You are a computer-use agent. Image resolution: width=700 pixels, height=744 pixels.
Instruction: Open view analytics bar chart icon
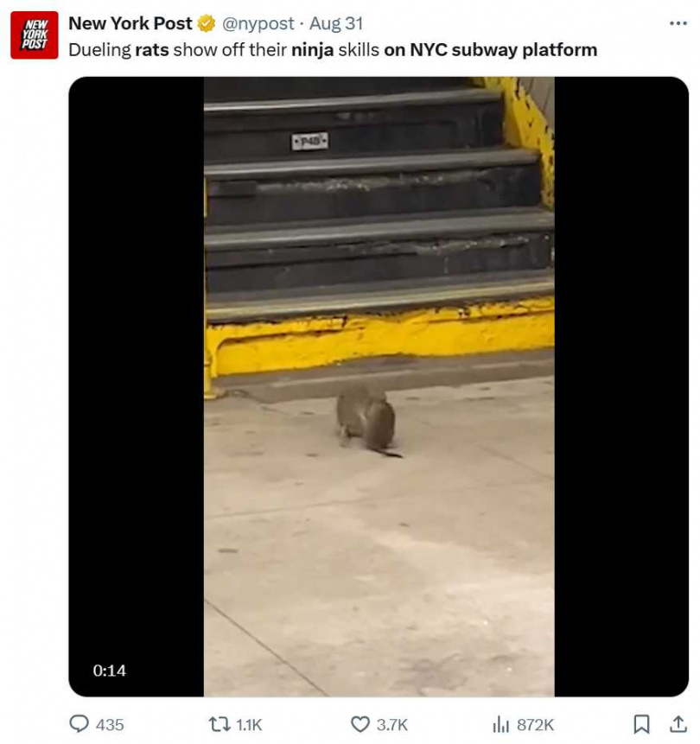(x=500, y=724)
